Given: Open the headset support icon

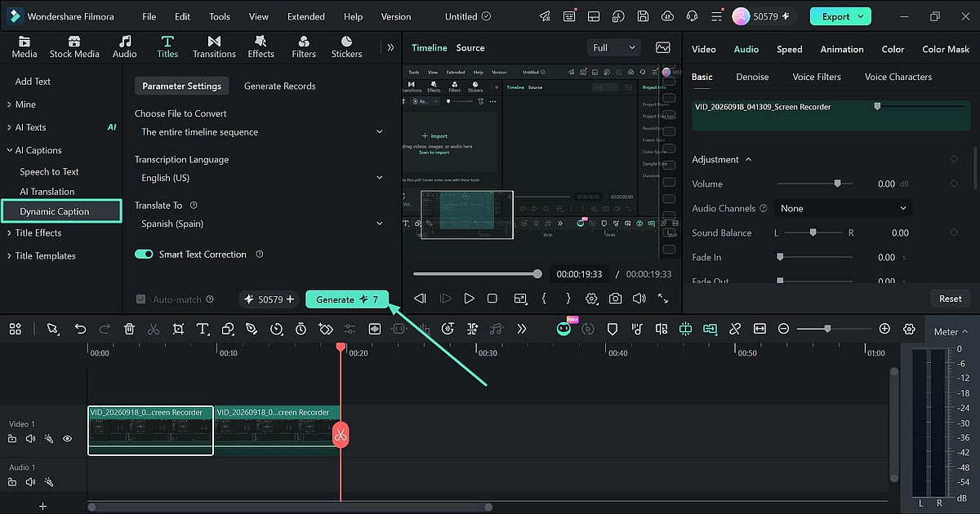Looking at the screenshot, I should pyautogui.click(x=693, y=16).
